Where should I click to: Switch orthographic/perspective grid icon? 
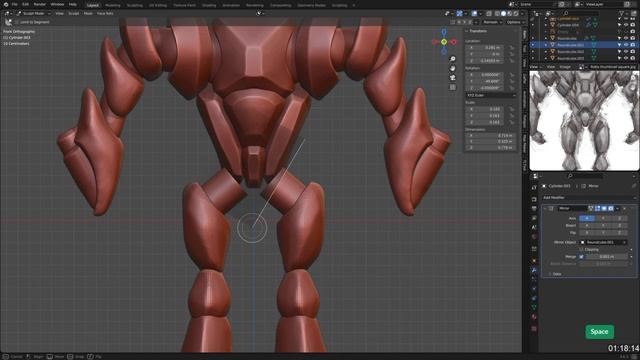[453, 87]
